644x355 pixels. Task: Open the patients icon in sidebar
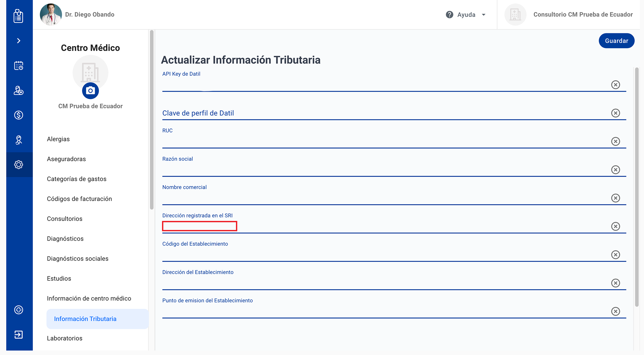(x=19, y=90)
